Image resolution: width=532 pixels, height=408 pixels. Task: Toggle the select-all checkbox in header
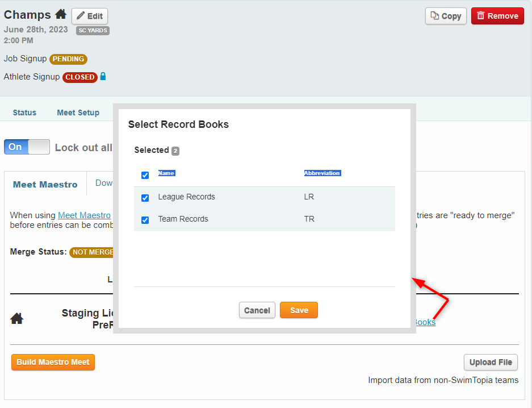[145, 175]
